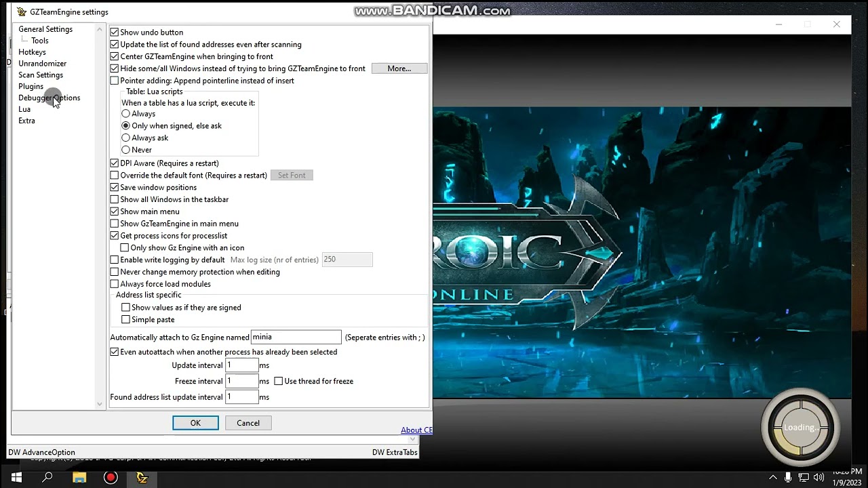
Task: Toggle Get process icons for processlist
Action: (x=115, y=236)
